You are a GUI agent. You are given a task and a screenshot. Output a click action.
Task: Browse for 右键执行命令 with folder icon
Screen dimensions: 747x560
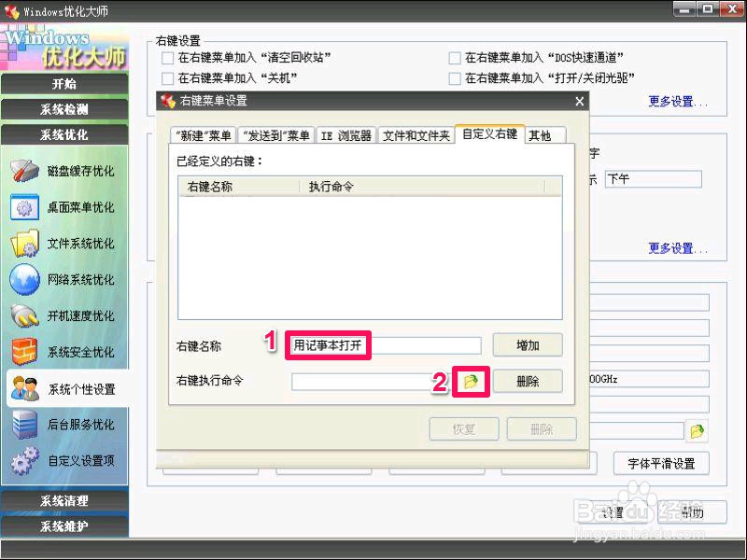[x=471, y=381]
